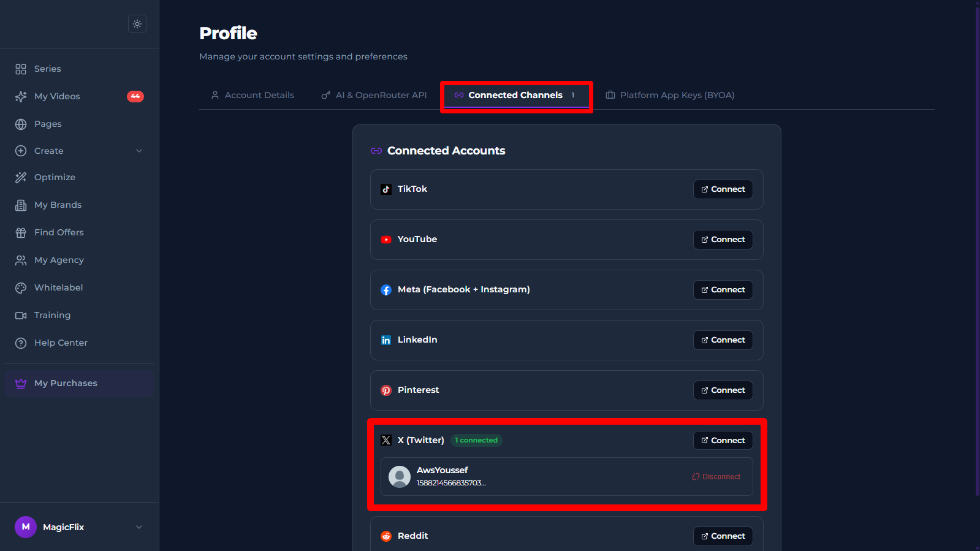The height and width of the screenshot is (551, 980).
Task: Open Pages in the sidebar
Action: click(x=80, y=124)
